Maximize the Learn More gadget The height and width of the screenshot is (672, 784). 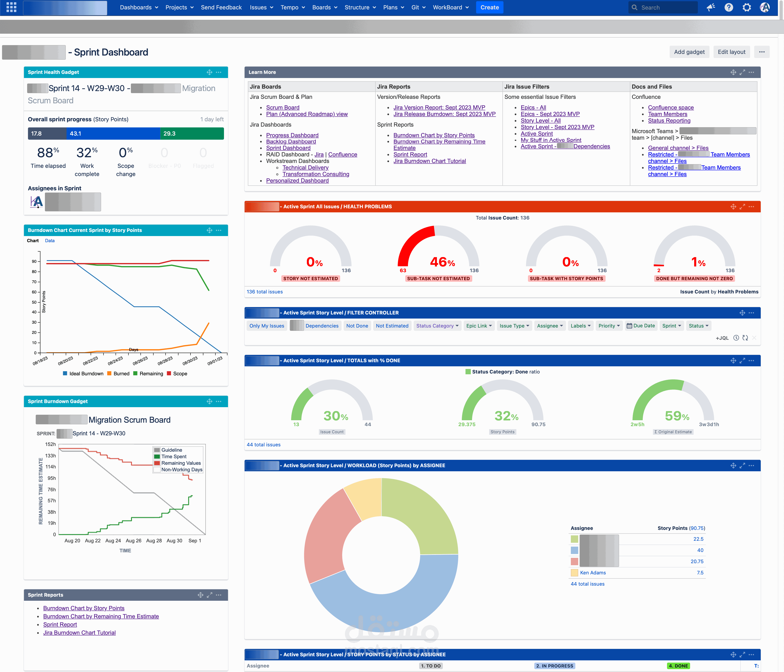click(742, 72)
